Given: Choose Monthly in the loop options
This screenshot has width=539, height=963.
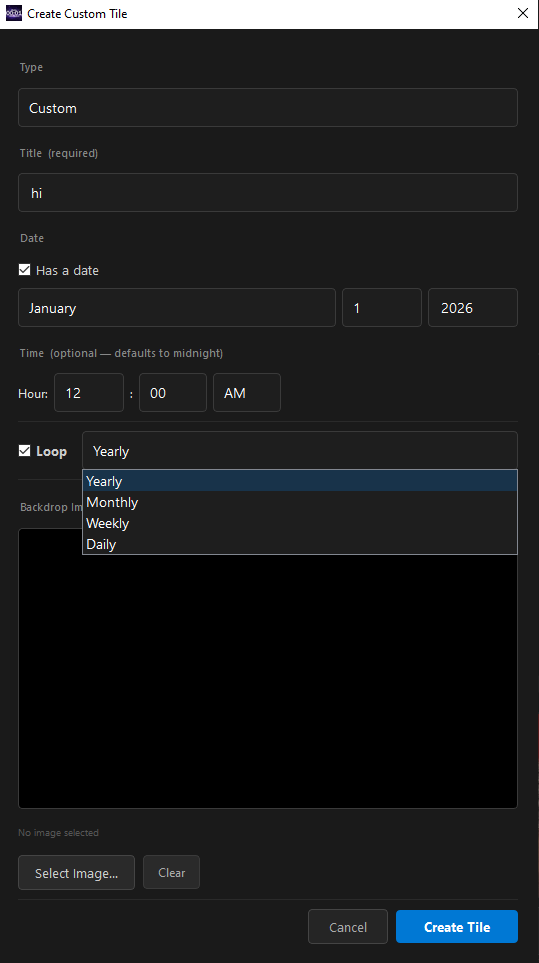Looking at the screenshot, I should (300, 502).
